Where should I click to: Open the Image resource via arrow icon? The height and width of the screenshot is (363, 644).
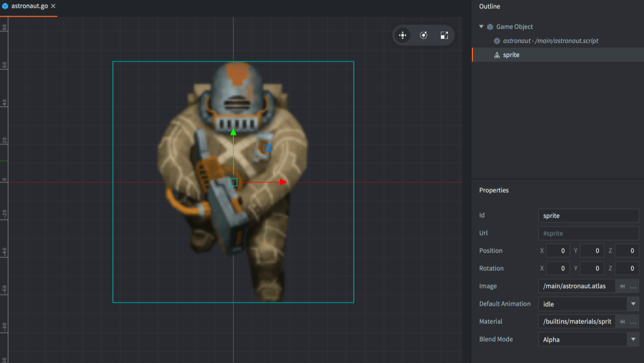pos(622,286)
